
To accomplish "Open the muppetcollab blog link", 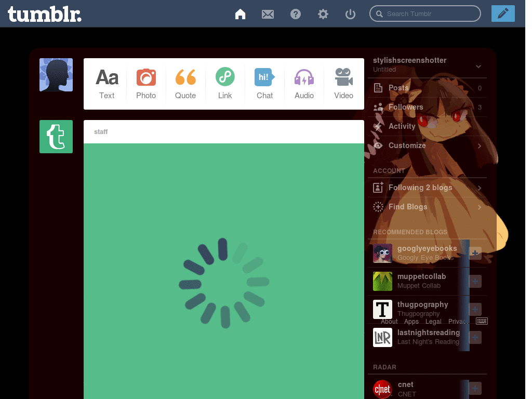I will click(421, 276).
